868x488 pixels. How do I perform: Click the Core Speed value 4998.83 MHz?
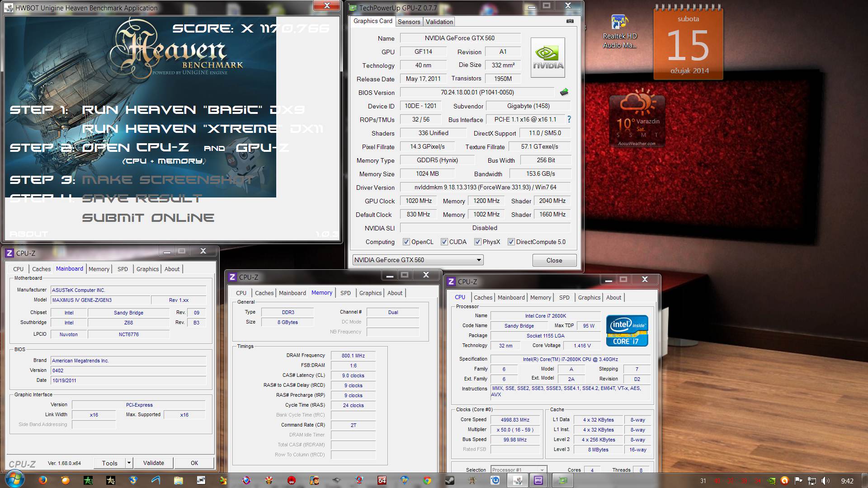pos(515,420)
